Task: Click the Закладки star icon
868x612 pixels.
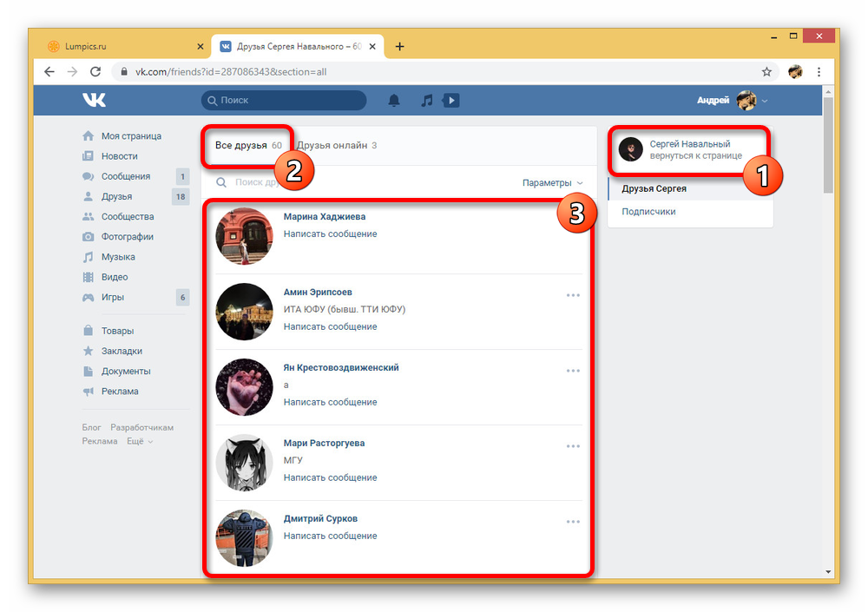Action: 88,351
